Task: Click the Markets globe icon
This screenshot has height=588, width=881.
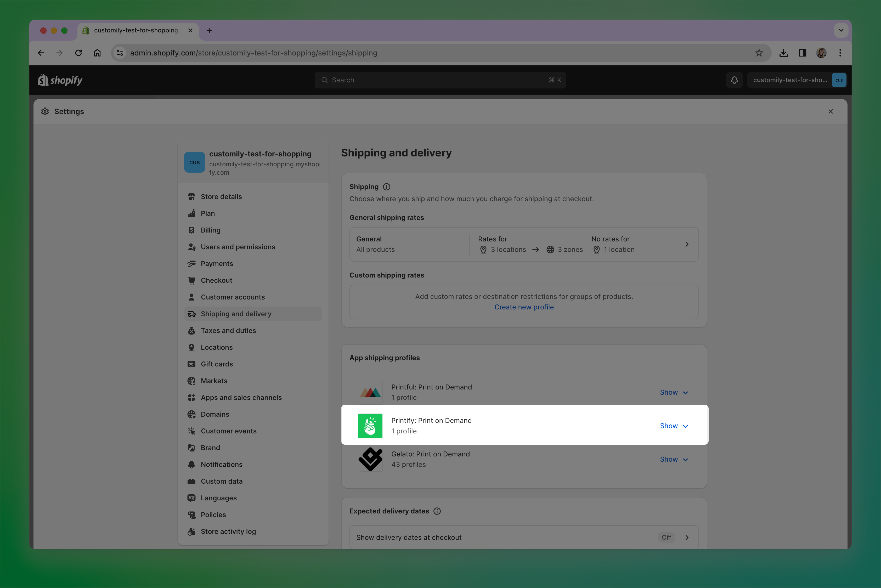Action: [x=192, y=381]
